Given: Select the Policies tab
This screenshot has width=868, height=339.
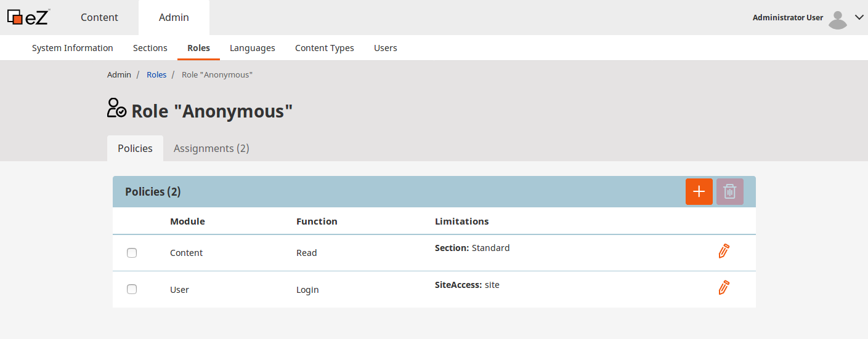Looking at the screenshot, I should click(135, 148).
